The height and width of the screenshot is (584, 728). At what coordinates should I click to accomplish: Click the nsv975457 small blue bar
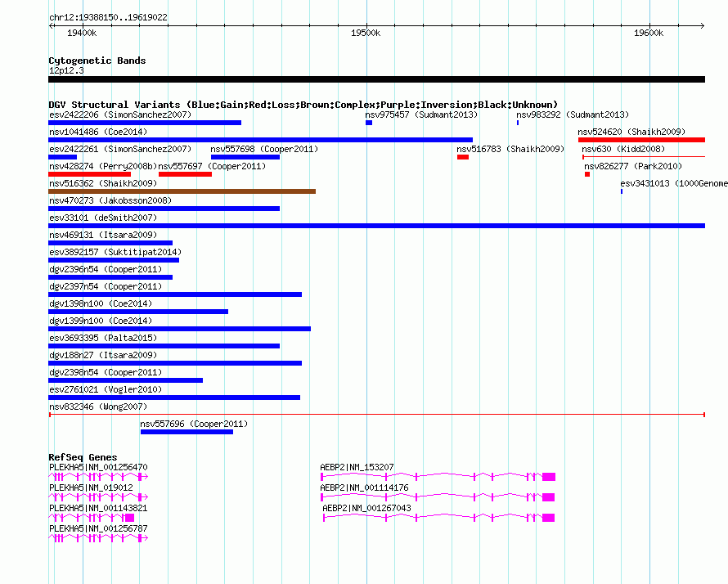pyautogui.click(x=369, y=123)
